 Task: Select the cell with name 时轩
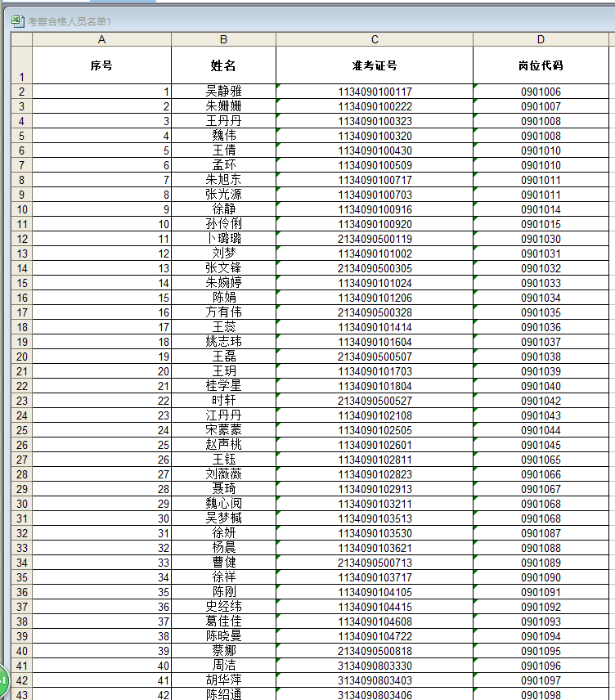coord(224,401)
